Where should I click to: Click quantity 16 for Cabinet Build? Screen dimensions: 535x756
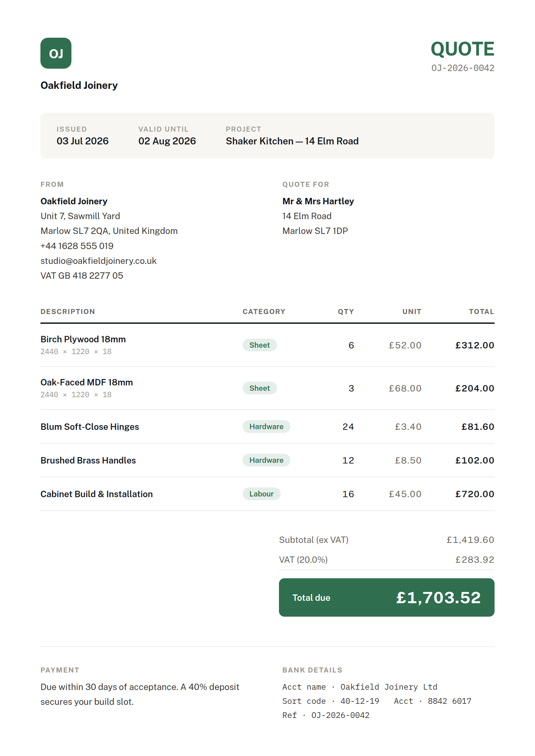348,494
